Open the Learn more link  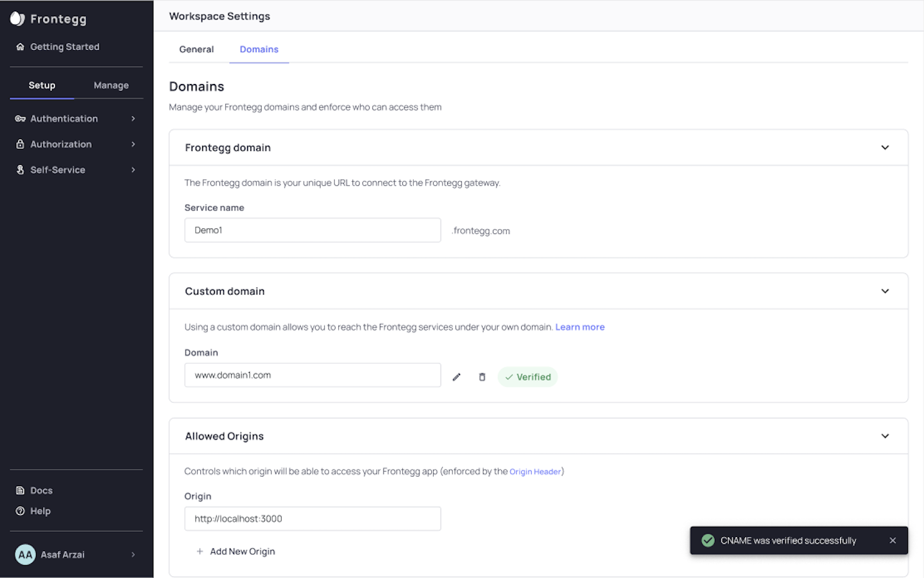click(x=579, y=327)
